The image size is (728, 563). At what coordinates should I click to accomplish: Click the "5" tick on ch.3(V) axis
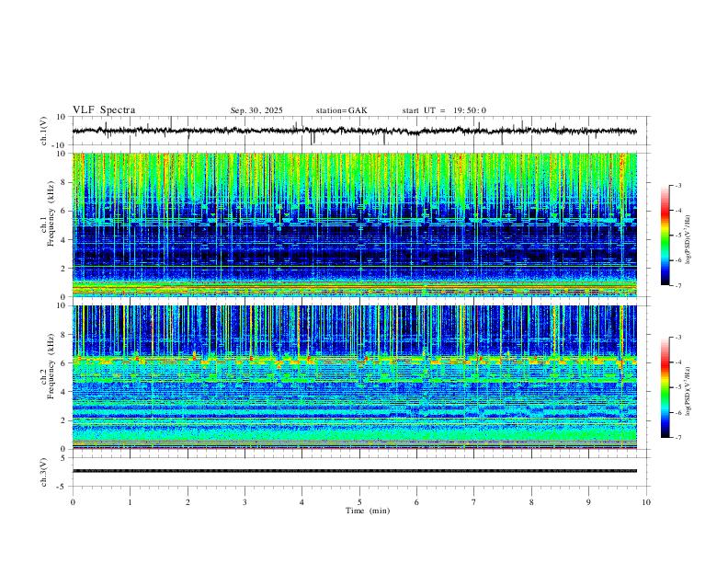(64, 458)
